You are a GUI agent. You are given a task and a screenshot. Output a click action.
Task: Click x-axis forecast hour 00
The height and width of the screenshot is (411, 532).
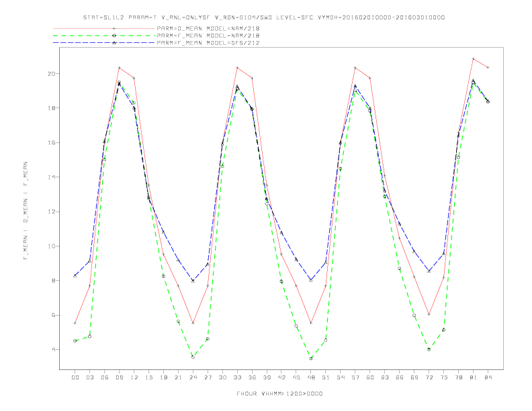pyautogui.click(x=75, y=377)
